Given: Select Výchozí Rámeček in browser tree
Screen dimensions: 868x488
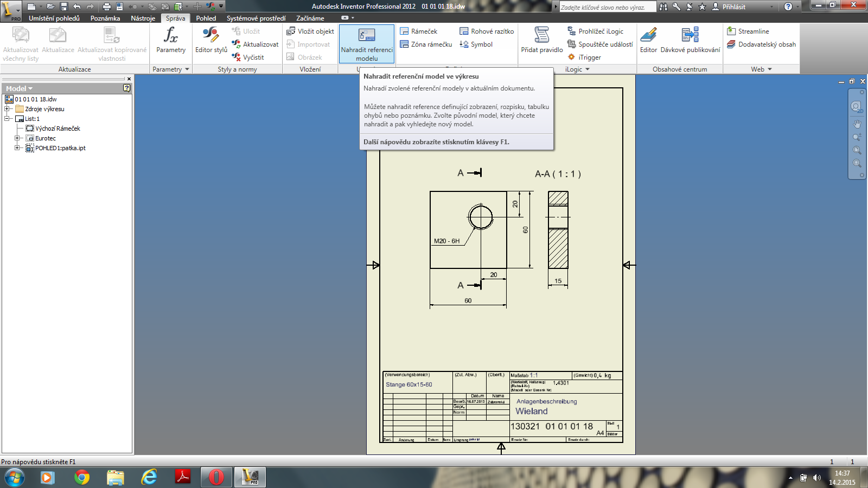Looking at the screenshot, I should coord(53,129).
